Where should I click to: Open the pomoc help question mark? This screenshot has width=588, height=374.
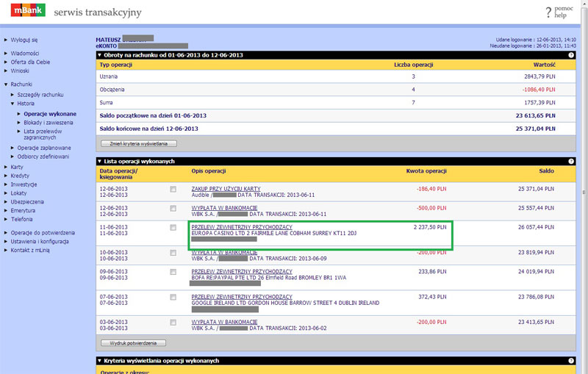[548, 12]
